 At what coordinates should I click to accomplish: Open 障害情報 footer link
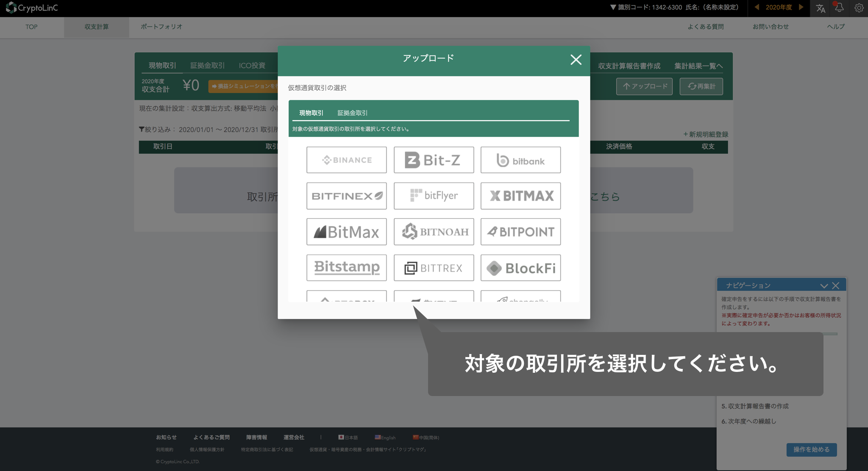[x=256, y=437]
